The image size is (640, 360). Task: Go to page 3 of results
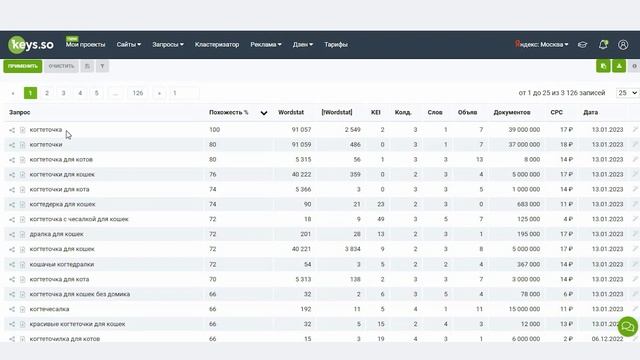[63, 93]
